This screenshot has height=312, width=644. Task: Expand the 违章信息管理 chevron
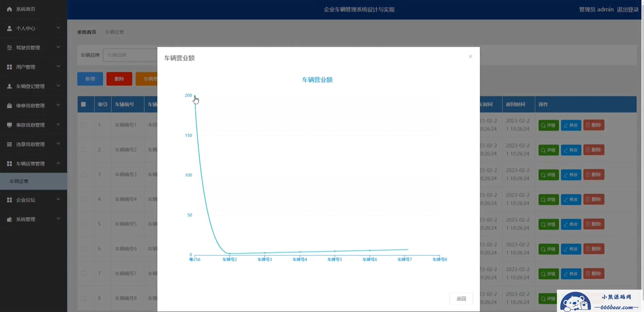tap(58, 144)
